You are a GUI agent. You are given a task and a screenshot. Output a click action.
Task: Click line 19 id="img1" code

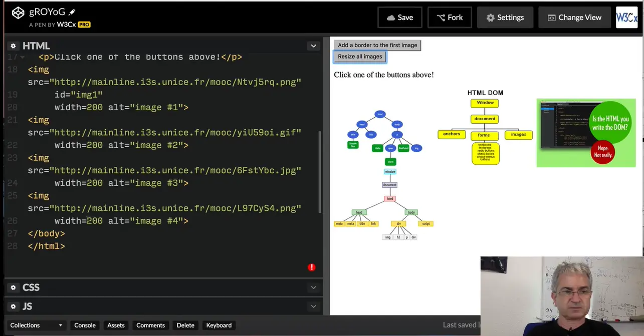point(79,95)
